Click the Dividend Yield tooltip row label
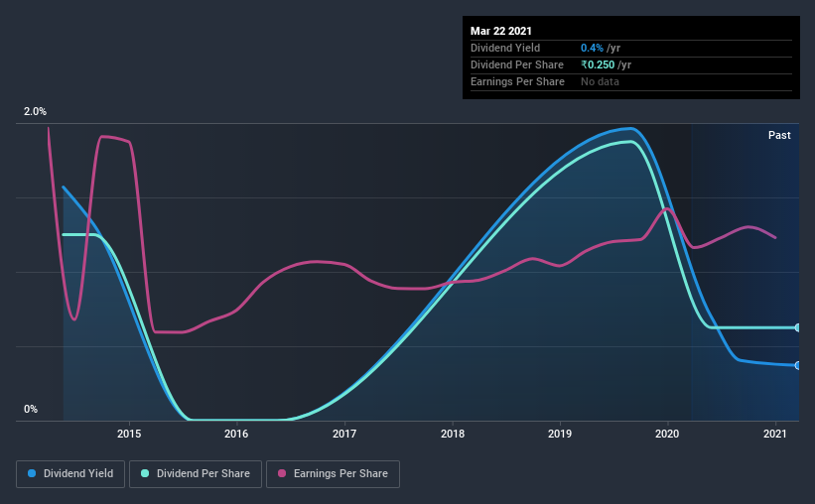Image resolution: width=815 pixels, height=504 pixels. pos(505,48)
